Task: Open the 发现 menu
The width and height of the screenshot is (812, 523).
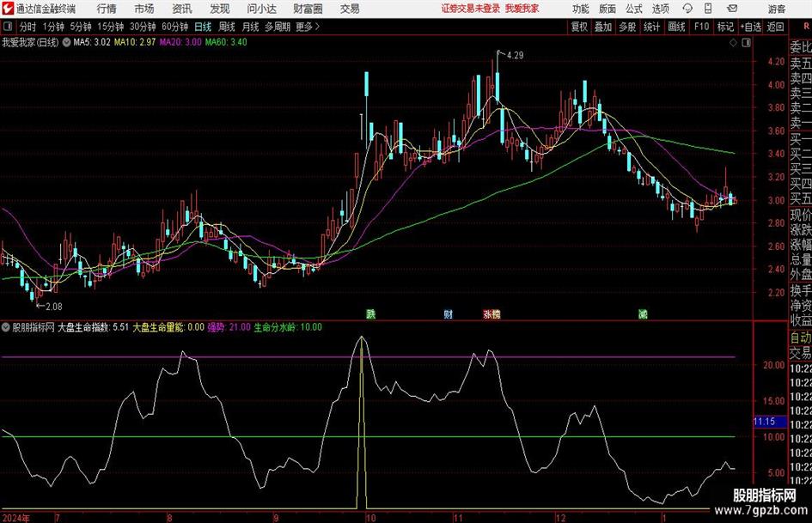Action: [x=220, y=9]
